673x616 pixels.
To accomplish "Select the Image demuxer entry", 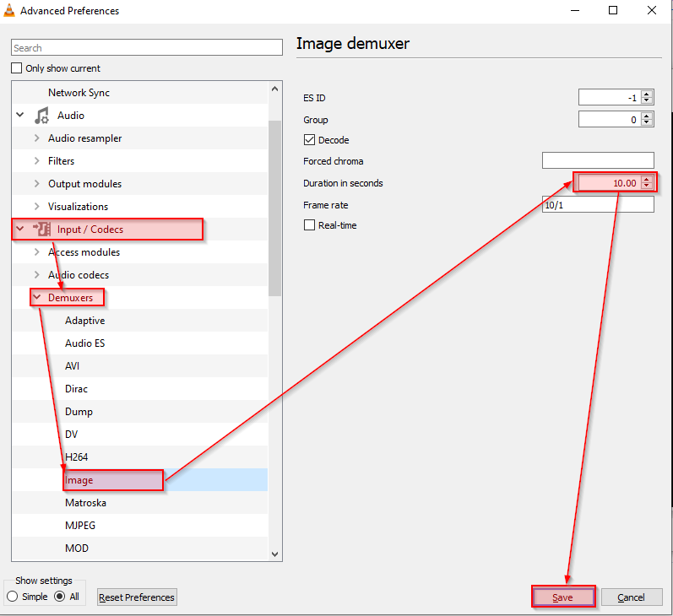I will pyautogui.click(x=79, y=480).
